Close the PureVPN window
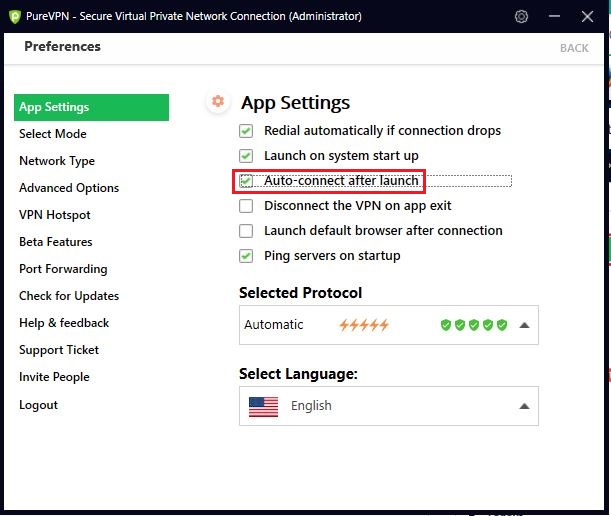 click(x=587, y=16)
